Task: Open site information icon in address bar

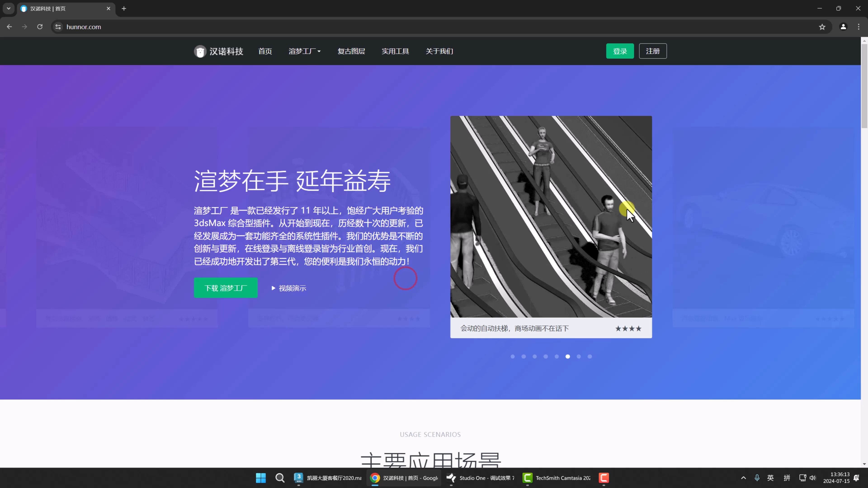Action: point(58,27)
